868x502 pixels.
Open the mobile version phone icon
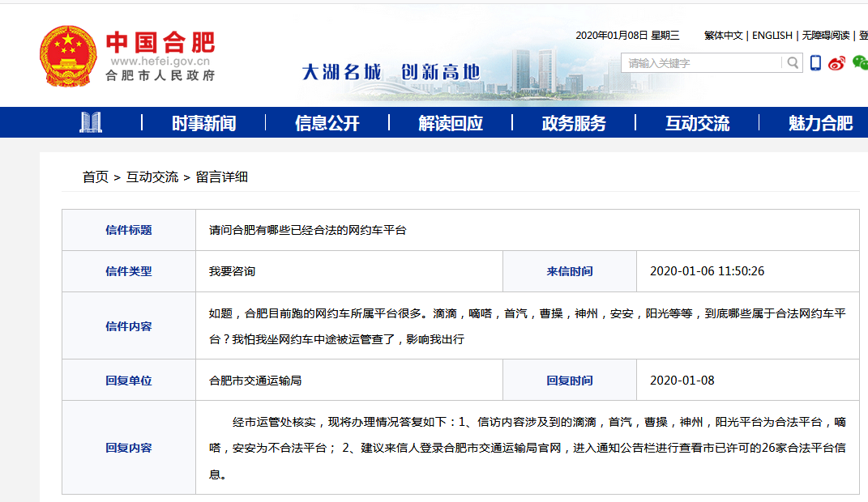(815, 63)
